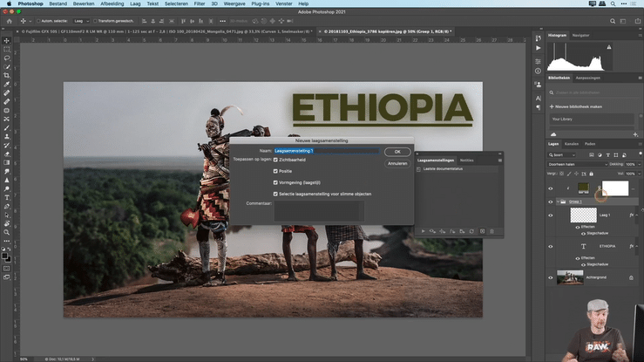Select the Move tool
644x362 pixels.
coord(7,41)
